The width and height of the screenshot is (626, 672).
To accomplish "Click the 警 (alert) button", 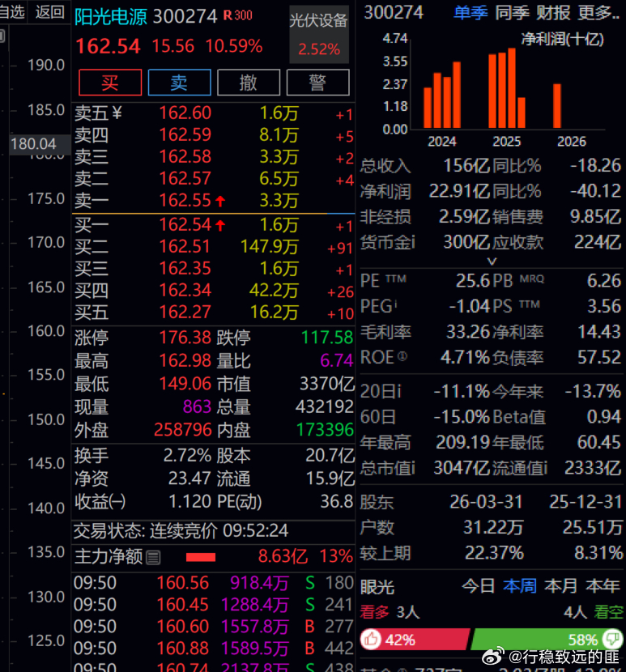I will click(317, 83).
